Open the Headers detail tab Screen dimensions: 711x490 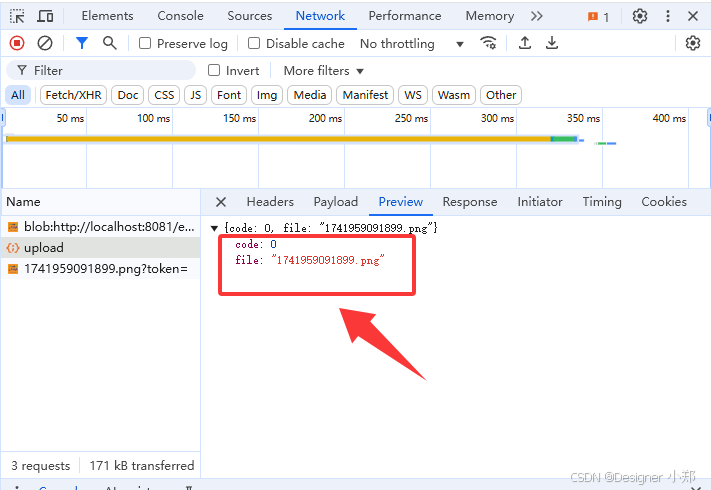point(270,202)
